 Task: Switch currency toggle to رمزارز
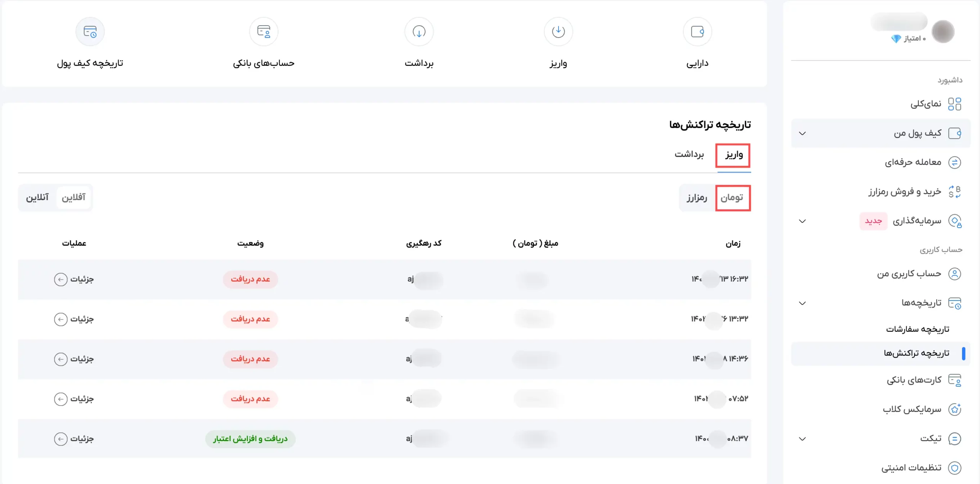click(696, 197)
